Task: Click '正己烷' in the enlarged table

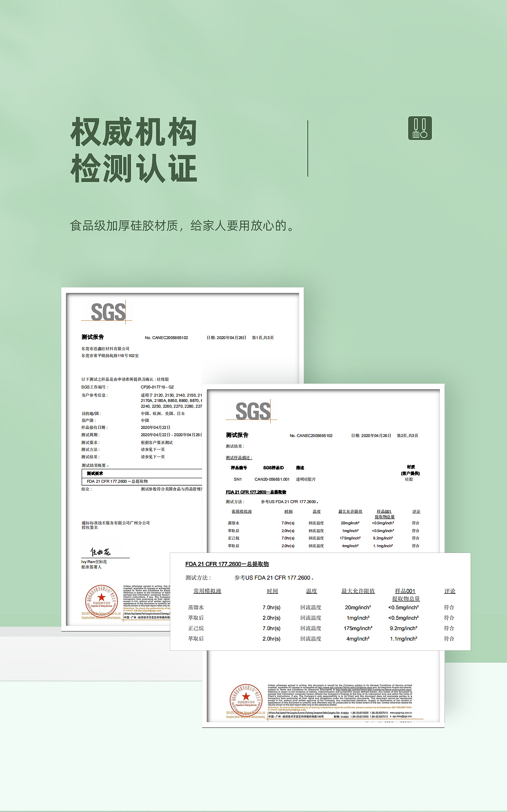Action: point(196,628)
